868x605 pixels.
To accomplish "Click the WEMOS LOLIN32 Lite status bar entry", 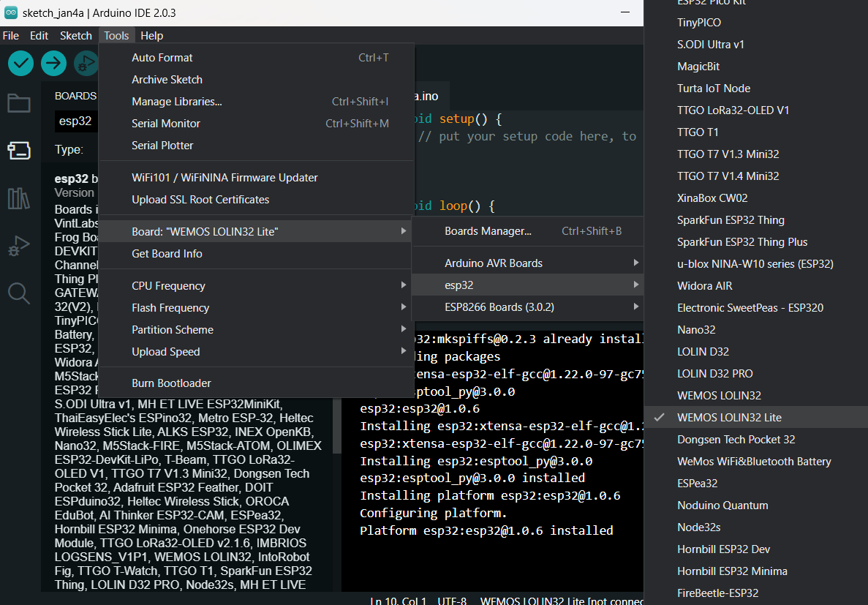I will [562, 601].
